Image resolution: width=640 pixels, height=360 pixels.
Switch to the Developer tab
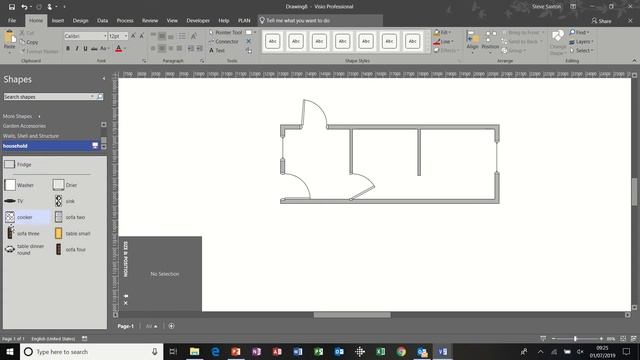coord(198,20)
